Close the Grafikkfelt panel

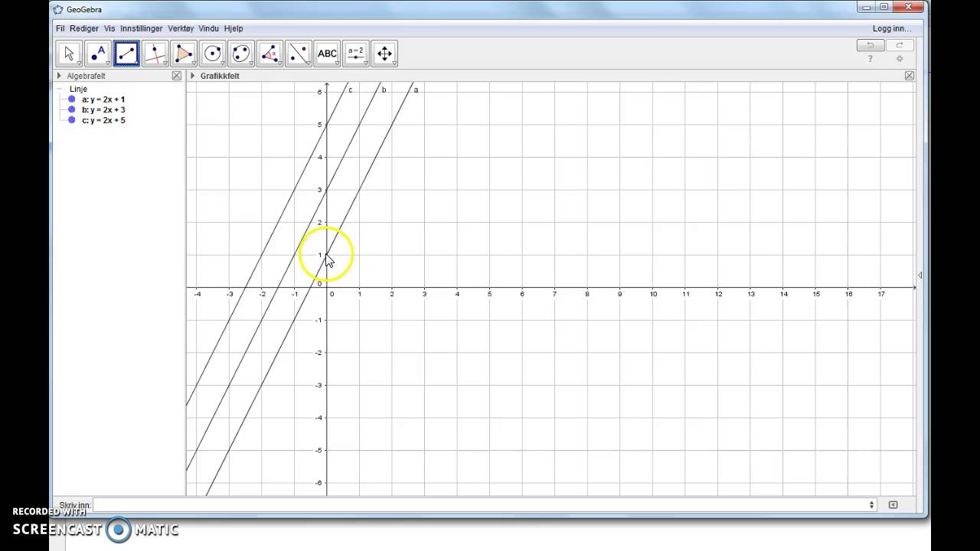point(910,76)
